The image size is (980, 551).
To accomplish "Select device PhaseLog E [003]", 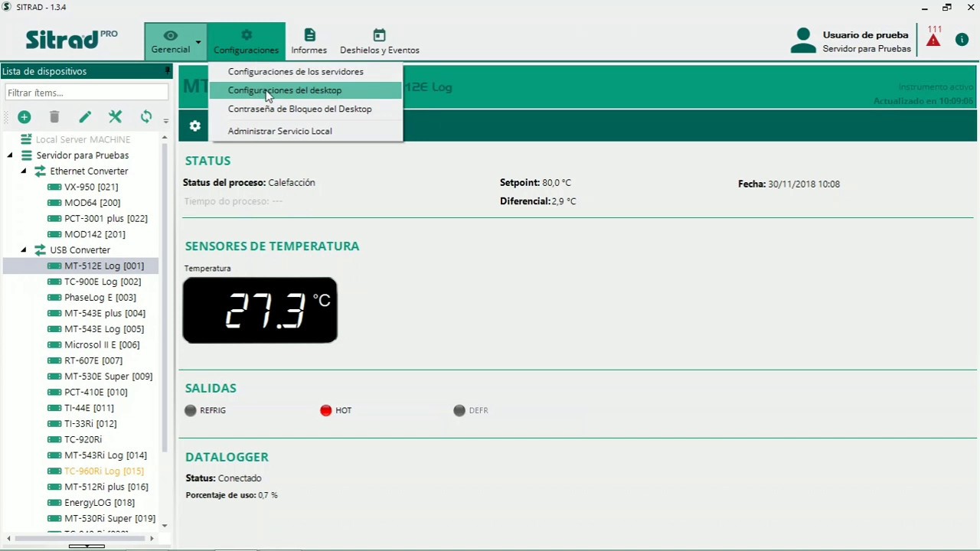I will tap(100, 297).
